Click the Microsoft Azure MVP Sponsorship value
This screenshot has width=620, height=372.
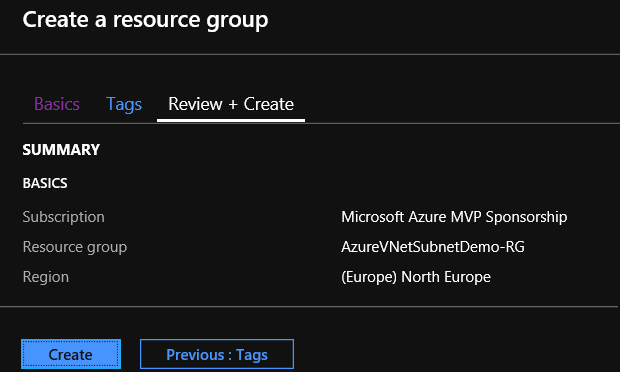coord(454,217)
